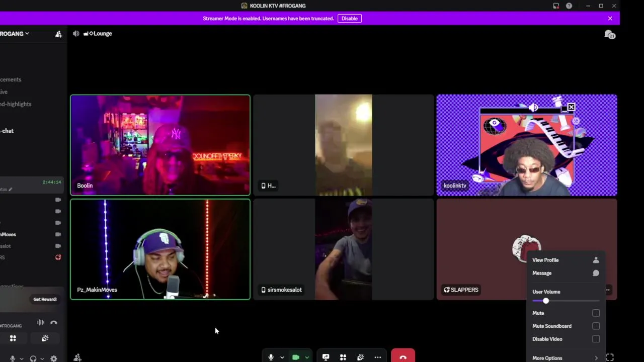Click create invite icon next to FROGANG
644x362 pixels.
58,34
